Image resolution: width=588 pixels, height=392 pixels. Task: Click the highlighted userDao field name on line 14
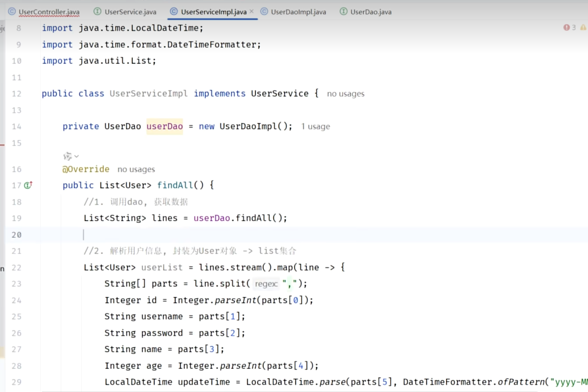pyautogui.click(x=164, y=127)
